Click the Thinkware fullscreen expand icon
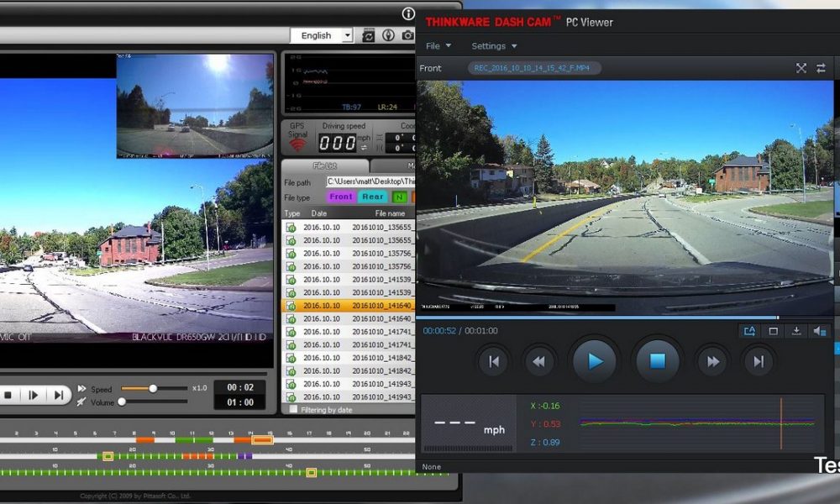The height and width of the screenshot is (504, 840). tap(801, 68)
